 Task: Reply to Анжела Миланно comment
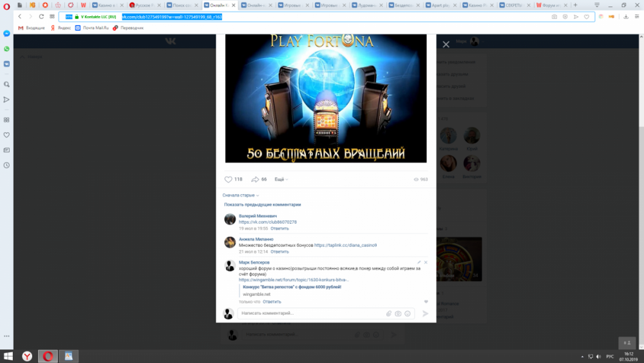click(x=279, y=251)
